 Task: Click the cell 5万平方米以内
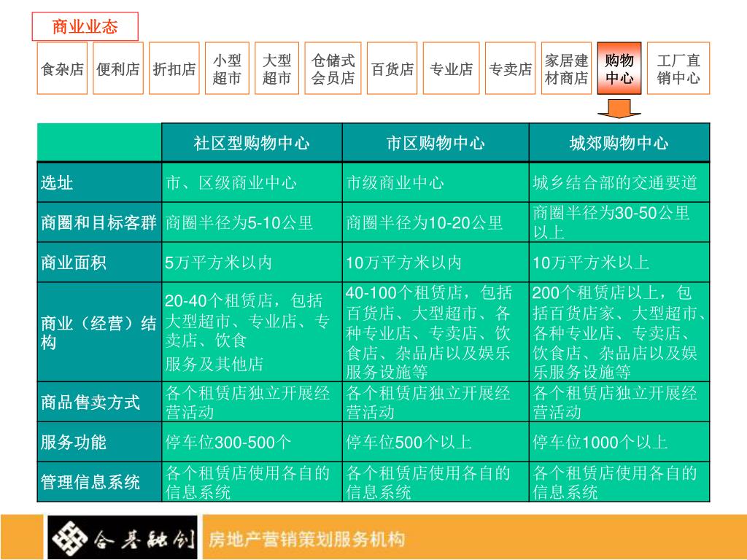coord(252,262)
